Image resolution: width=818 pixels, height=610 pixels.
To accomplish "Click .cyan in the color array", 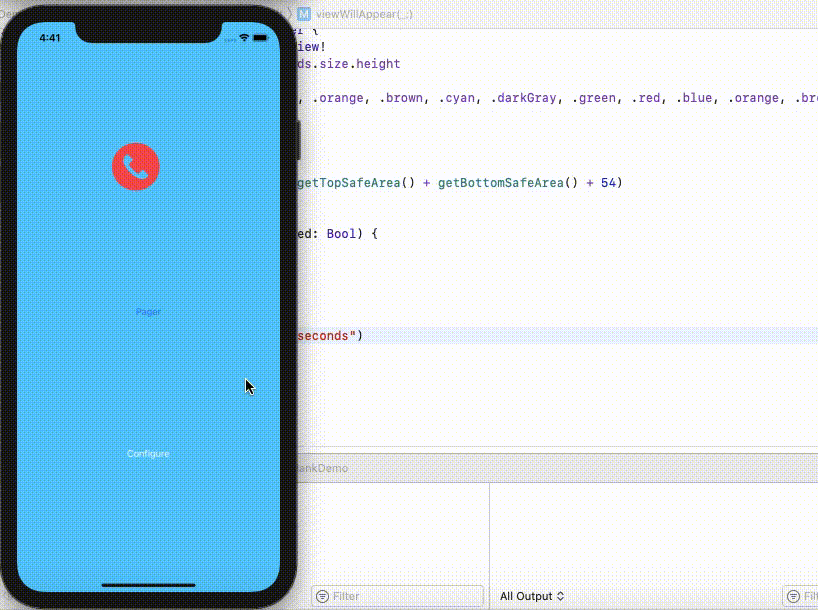I will pos(456,98).
